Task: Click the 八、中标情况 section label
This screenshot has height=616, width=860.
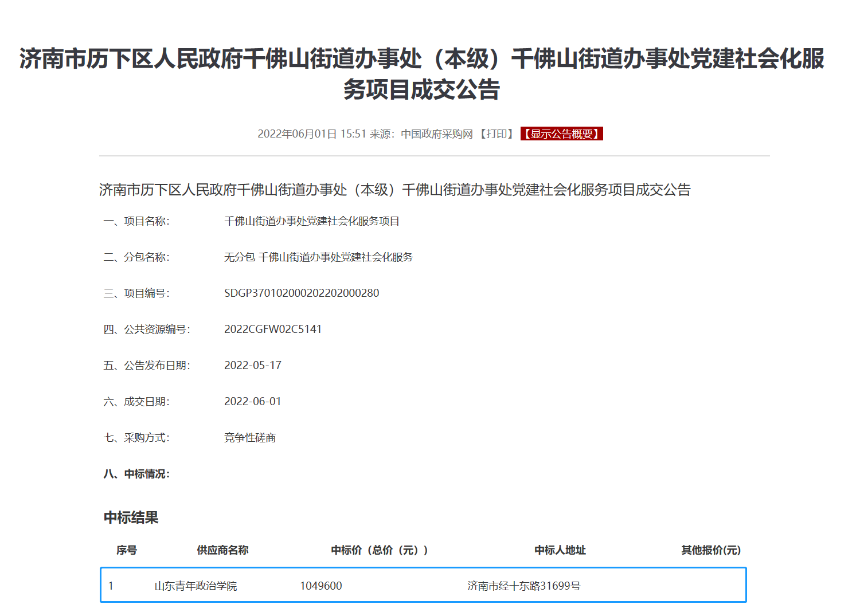Action: 136,474
